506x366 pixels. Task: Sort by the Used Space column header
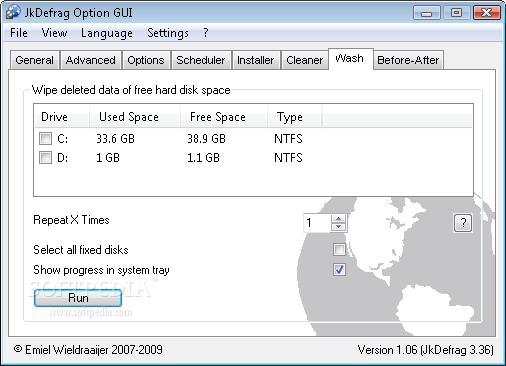[x=135, y=117]
